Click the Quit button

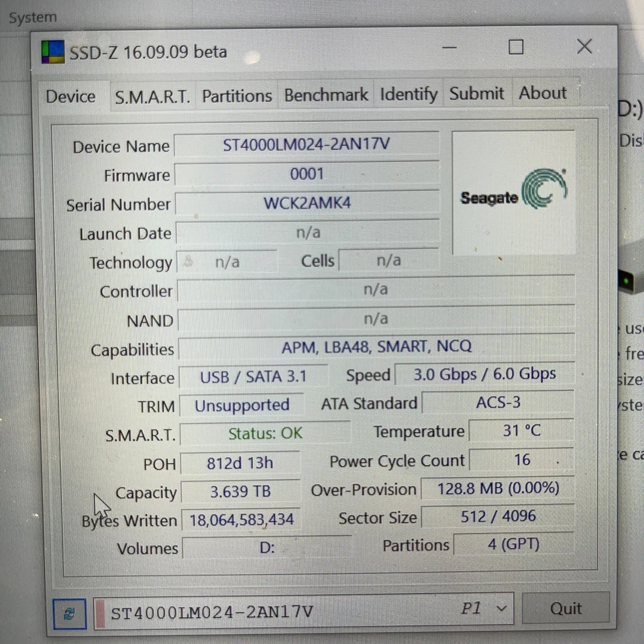click(566, 608)
